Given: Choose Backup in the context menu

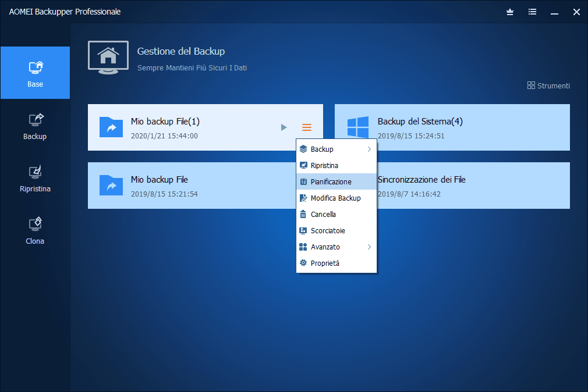Looking at the screenshot, I should 336,149.
